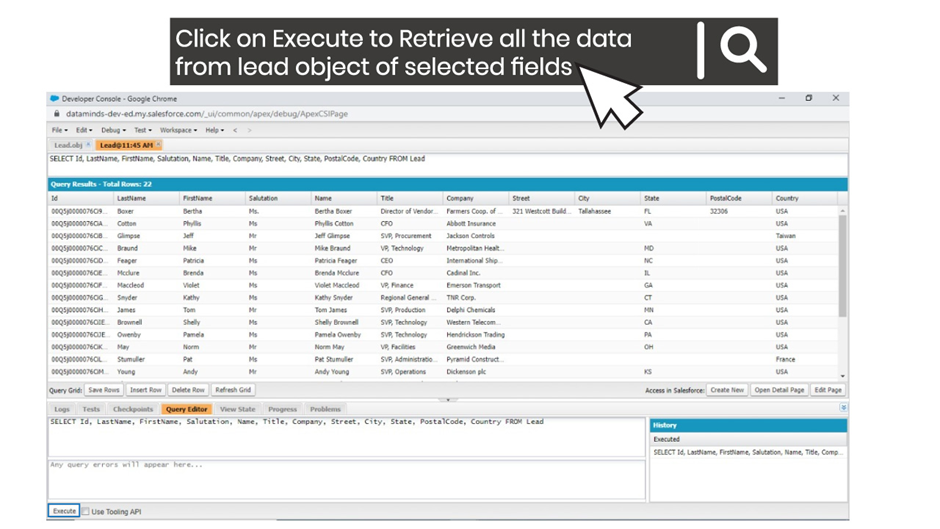Open the Help menu
The image size is (940, 529).
click(x=215, y=130)
